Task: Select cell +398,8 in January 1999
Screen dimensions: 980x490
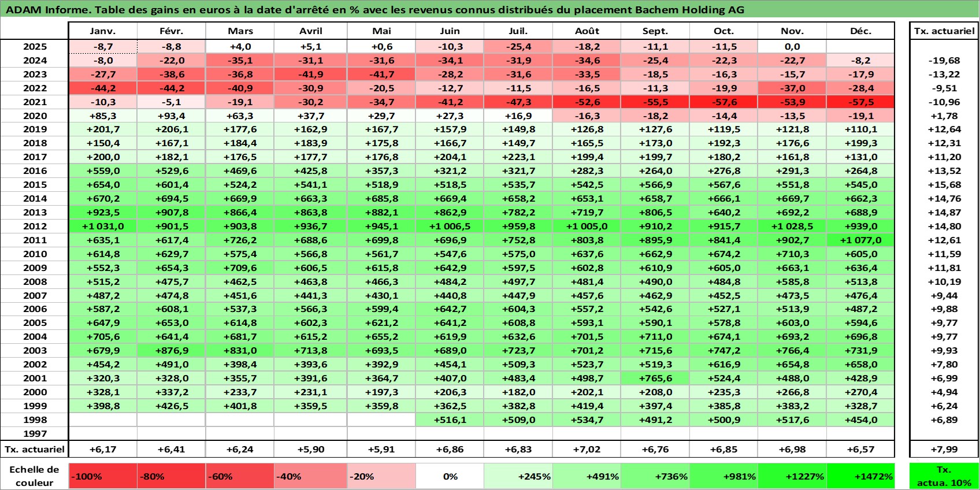Action: tap(103, 406)
